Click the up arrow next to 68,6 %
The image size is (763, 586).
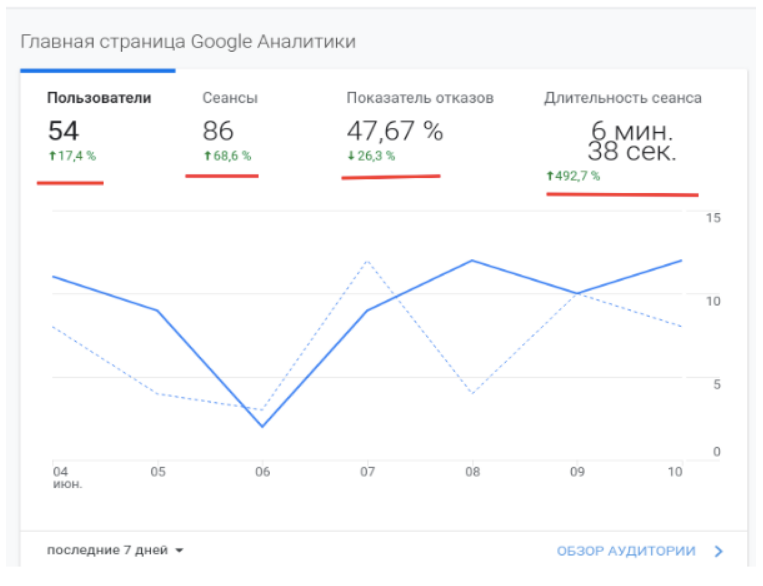coord(207,156)
